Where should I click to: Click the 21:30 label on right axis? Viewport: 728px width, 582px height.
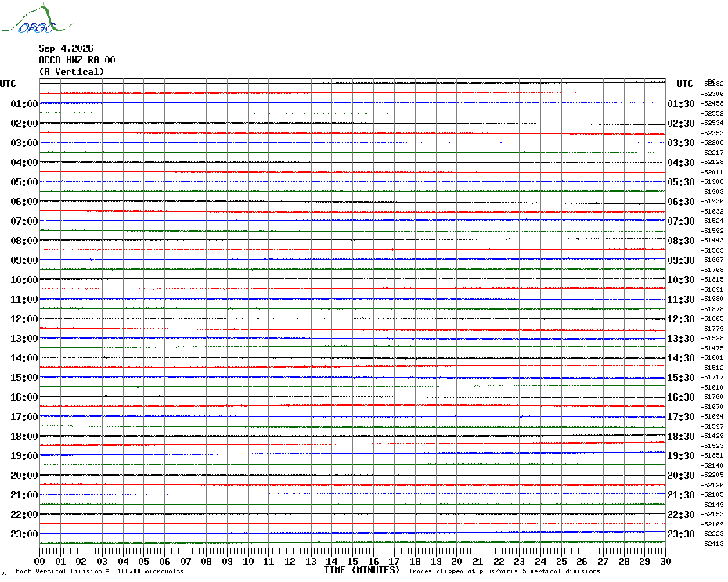click(681, 495)
